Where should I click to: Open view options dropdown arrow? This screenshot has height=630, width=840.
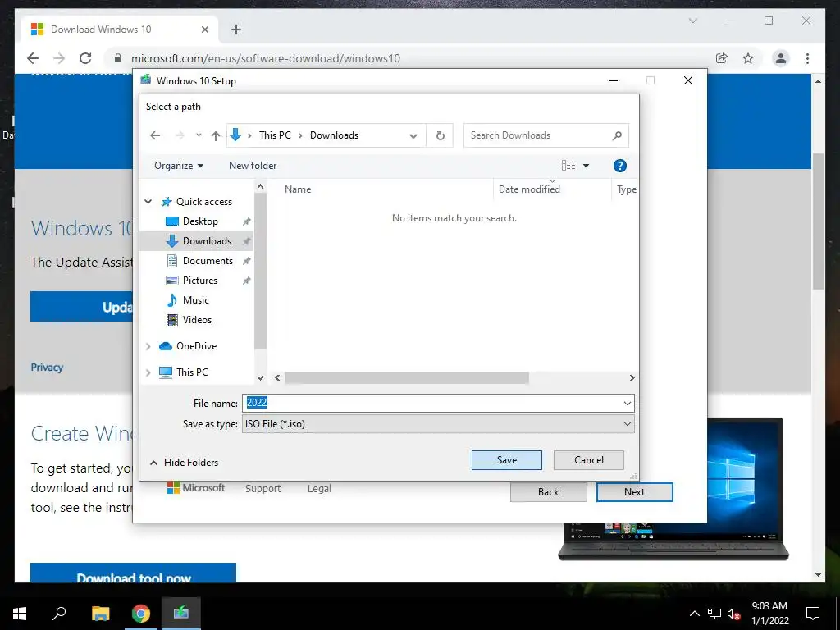586,166
